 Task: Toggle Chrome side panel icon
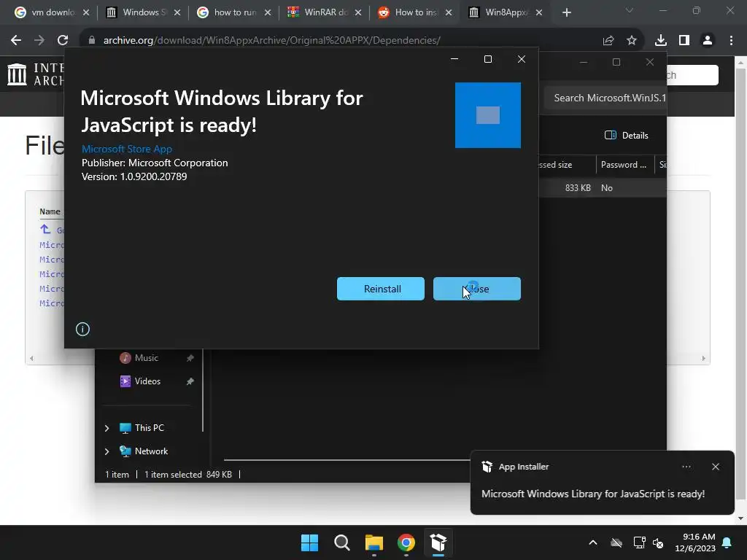click(x=684, y=41)
